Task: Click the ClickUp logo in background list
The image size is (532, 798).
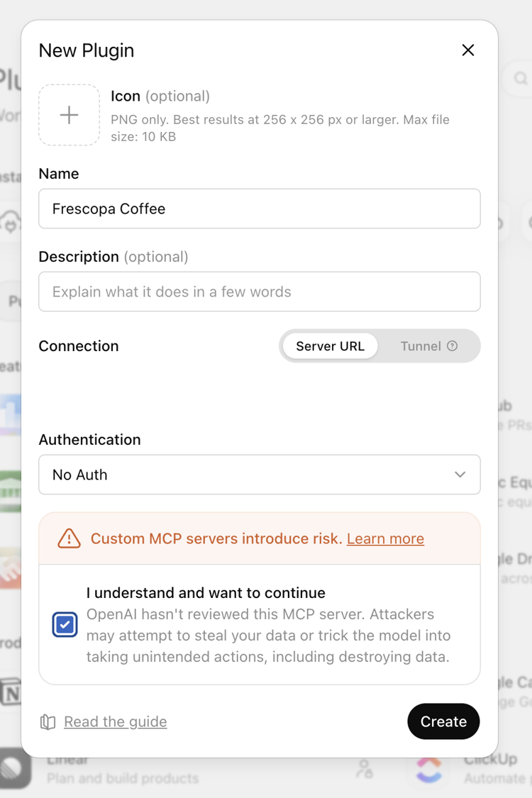Action: coord(428,770)
